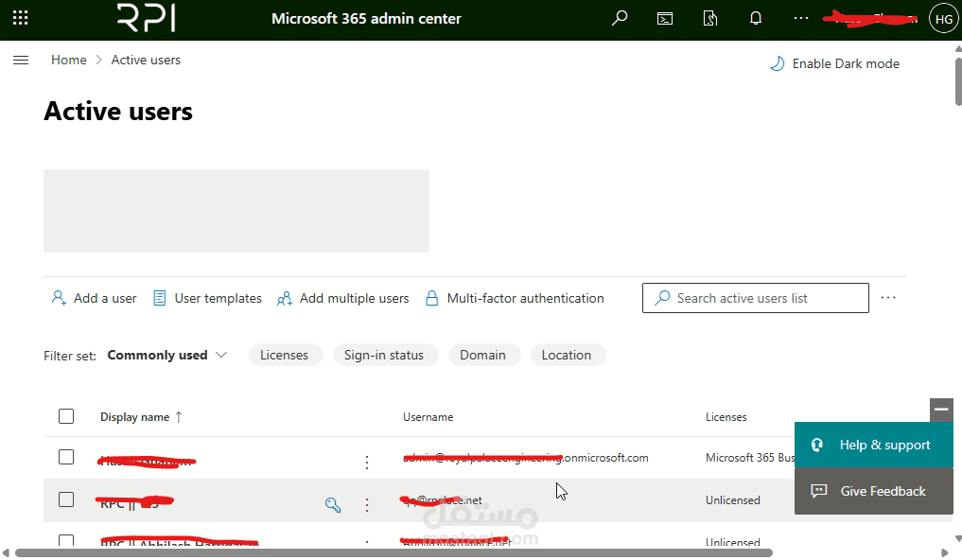Open the HG account avatar
The image size is (962, 560).
(x=944, y=19)
